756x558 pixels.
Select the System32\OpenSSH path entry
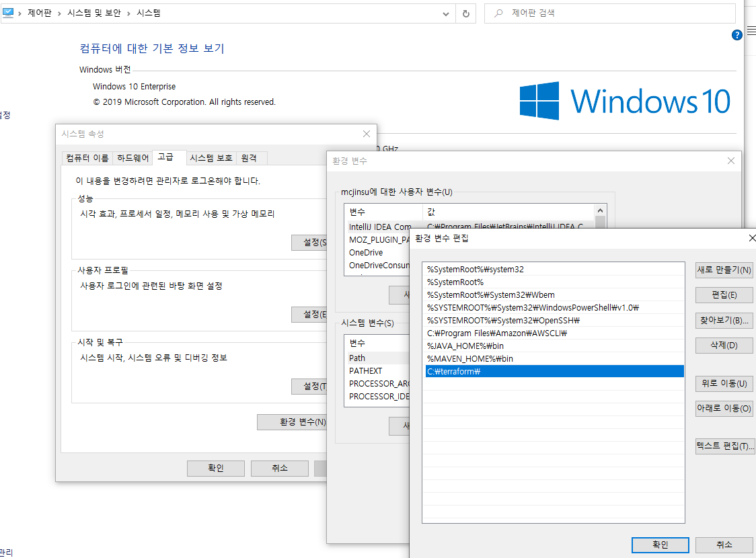[554, 321]
